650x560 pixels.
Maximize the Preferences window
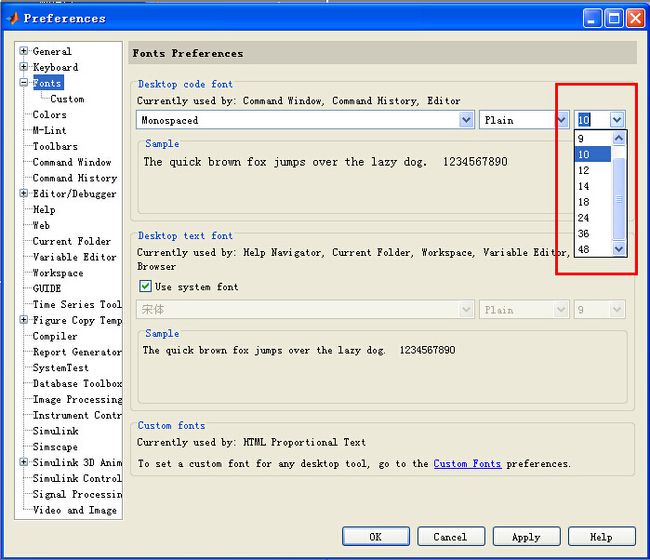point(614,18)
